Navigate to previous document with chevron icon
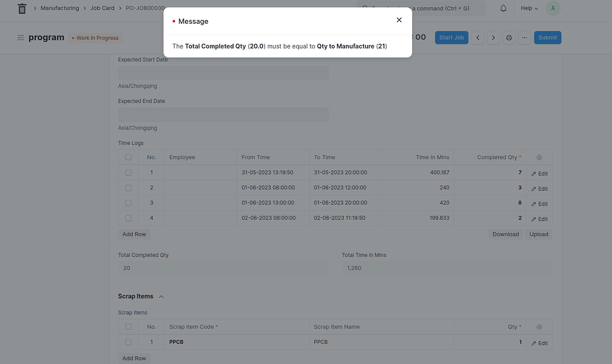The width and height of the screenshot is (612, 364). click(x=478, y=37)
